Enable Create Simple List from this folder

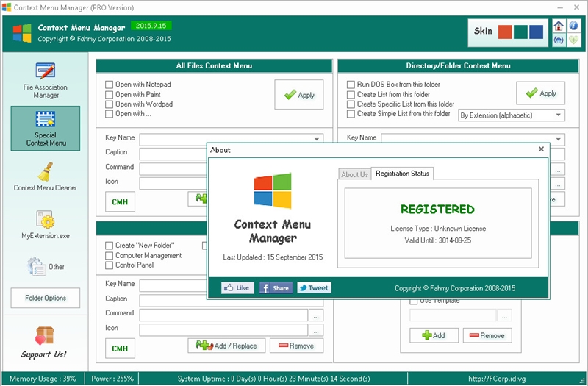tap(351, 114)
